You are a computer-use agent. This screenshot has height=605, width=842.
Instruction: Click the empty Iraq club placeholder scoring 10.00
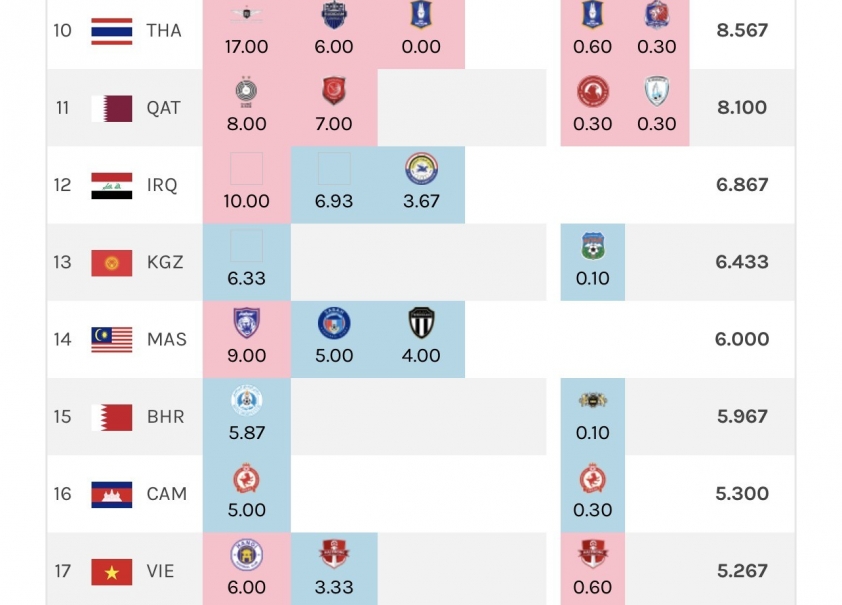(x=246, y=169)
